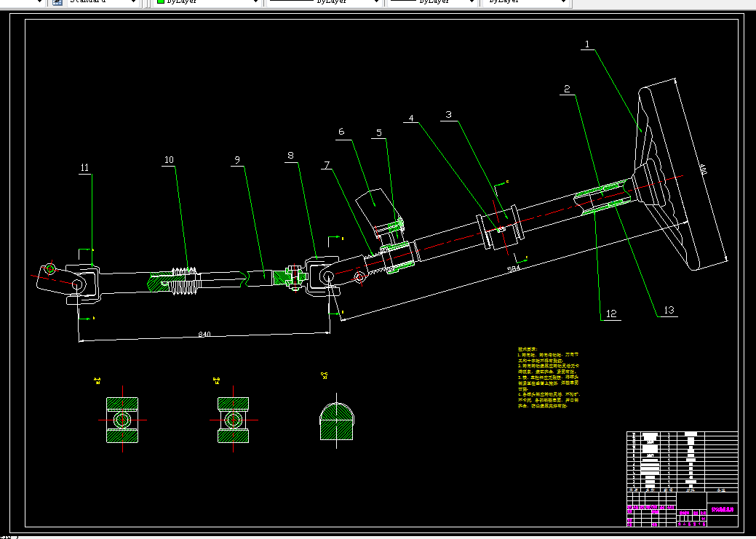Select the magenta drawing title cell in title block
Viewport: 756px width, 539px height.
pos(723,509)
